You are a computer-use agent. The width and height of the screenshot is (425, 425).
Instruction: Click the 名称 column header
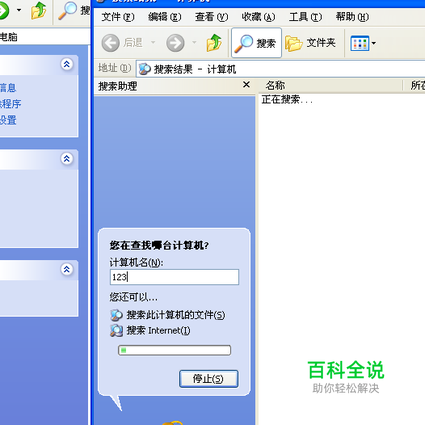275,85
